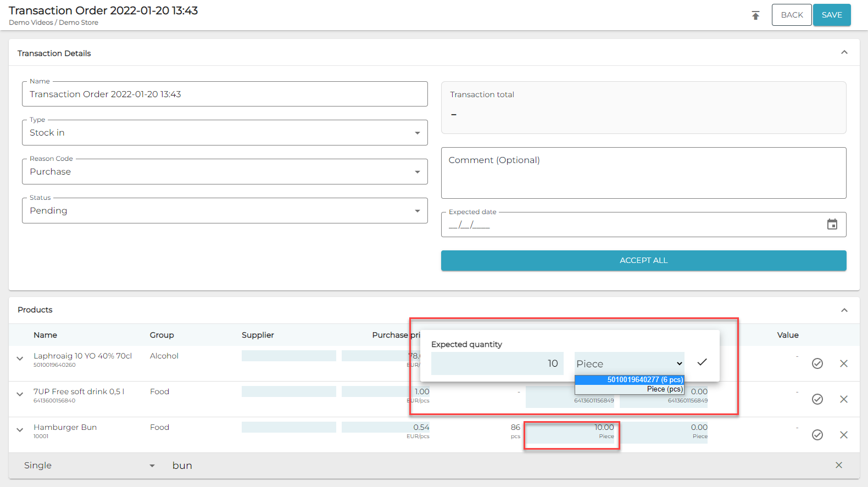Remove the Laphroaig 10 YO row
The height and width of the screenshot is (487, 868).
tap(843, 363)
